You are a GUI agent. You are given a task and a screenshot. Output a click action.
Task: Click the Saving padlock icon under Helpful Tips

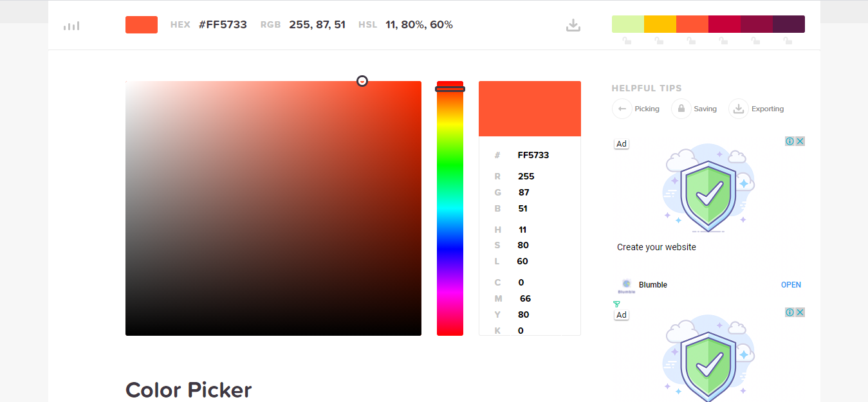click(681, 109)
